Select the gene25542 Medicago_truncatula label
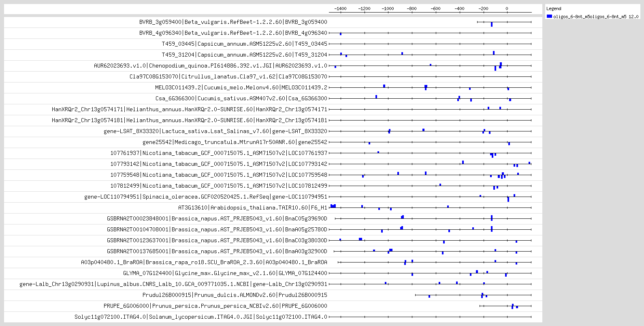This screenshot has height=326, width=644. click(x=235, y=142)
